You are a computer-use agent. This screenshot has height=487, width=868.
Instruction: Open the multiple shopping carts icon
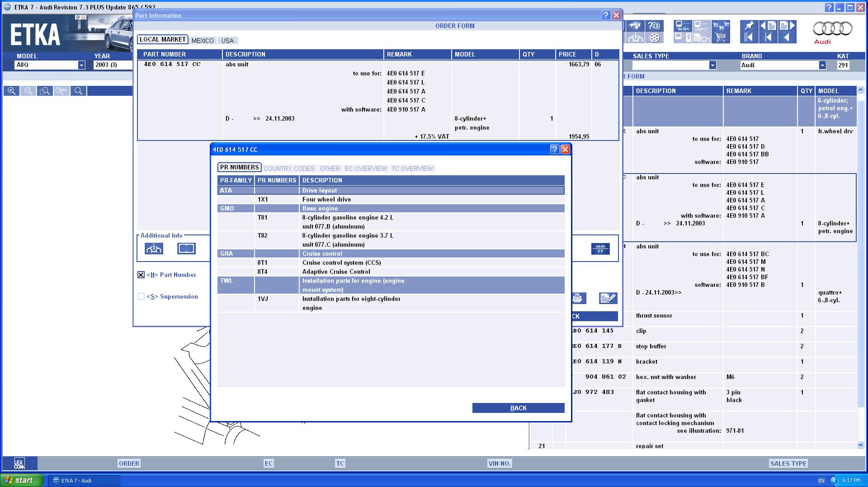click(721, 26)
